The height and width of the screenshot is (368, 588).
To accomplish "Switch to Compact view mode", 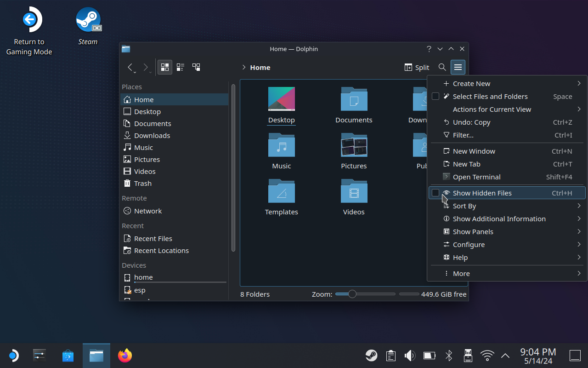I will pyautogui.click(x=181, y=67).
